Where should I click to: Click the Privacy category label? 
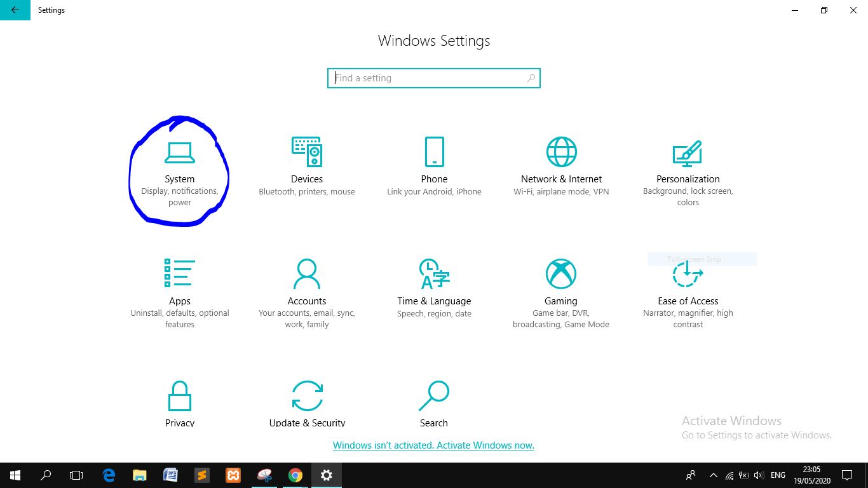(x=180, y=423)
